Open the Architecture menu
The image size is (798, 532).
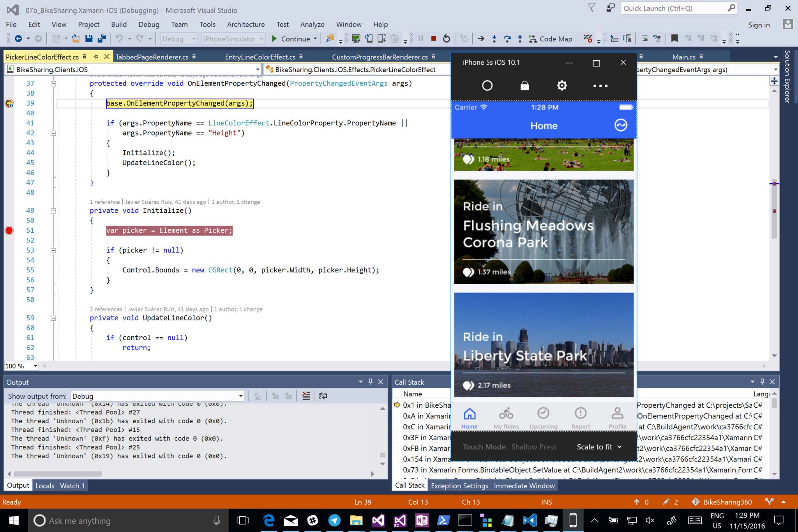[x=245, y=24]
